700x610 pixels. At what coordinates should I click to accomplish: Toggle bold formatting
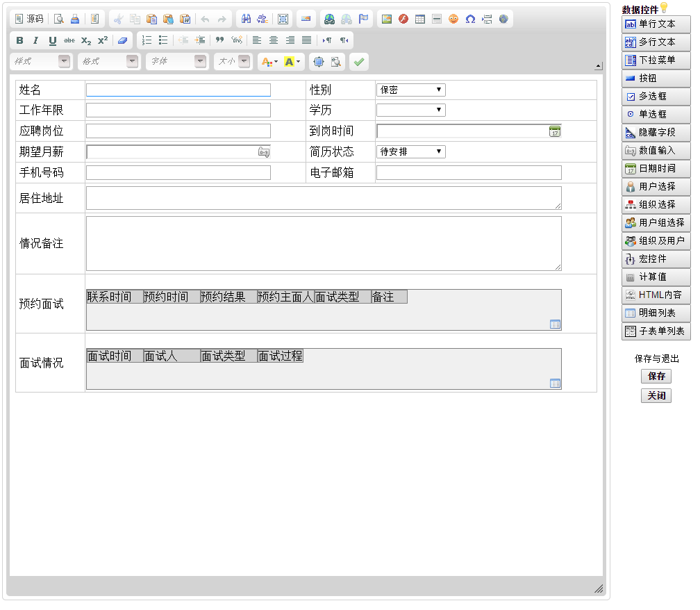(19, 40)
